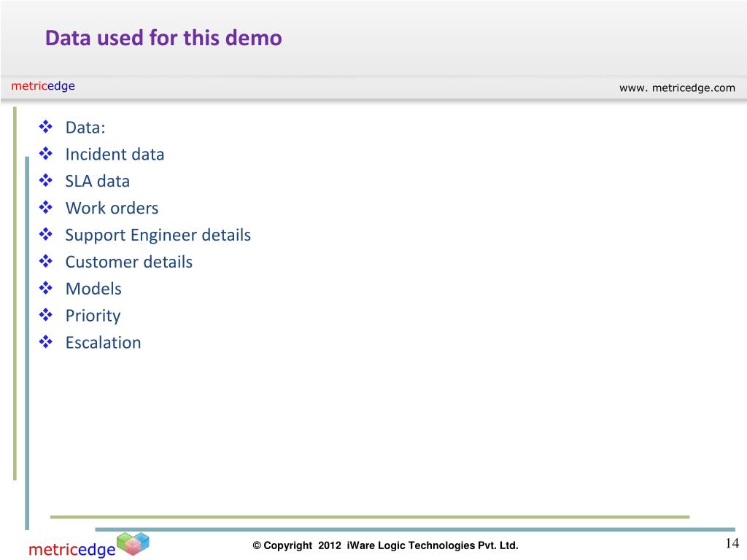
Task: Select the 'Data:' bullet text
Action: click(85, 128)
